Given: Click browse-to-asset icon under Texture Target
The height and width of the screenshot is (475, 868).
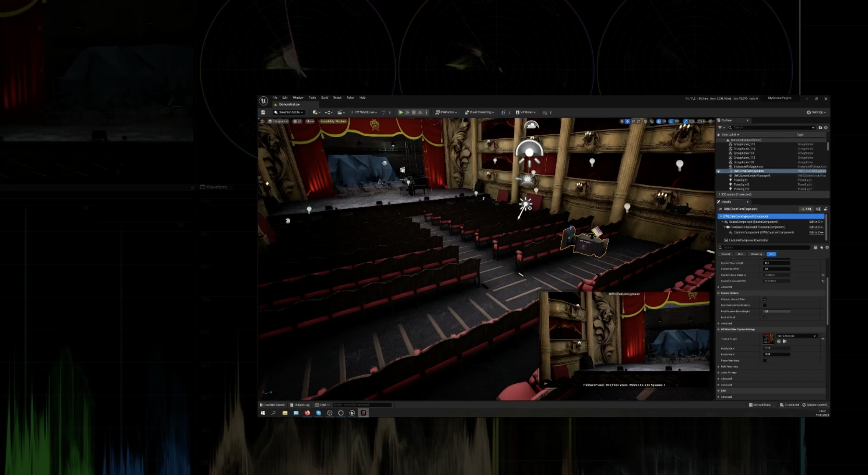Looking at the screenshot, I should tap(785, 341).
